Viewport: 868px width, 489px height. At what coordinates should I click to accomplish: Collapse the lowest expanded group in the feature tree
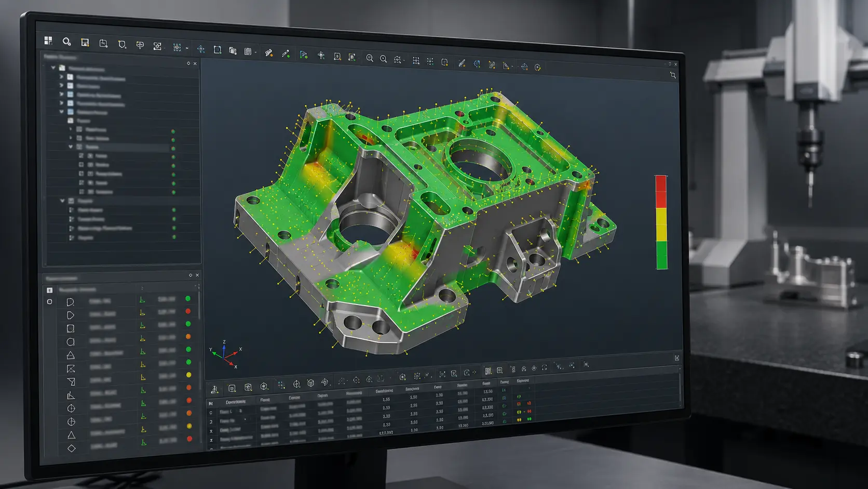[x=62, y=201]
